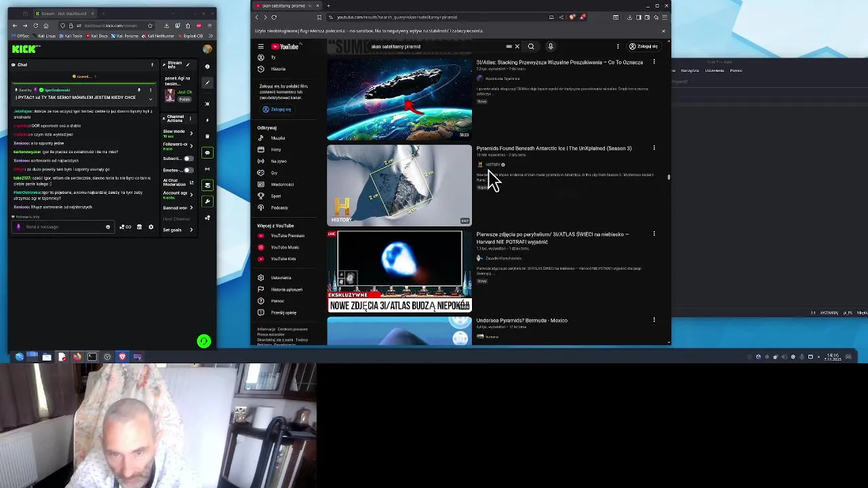Open Undersea Pyramids? Bermuda - Mexico title
This screenshot has height=488, width=868.
[521, 320]
